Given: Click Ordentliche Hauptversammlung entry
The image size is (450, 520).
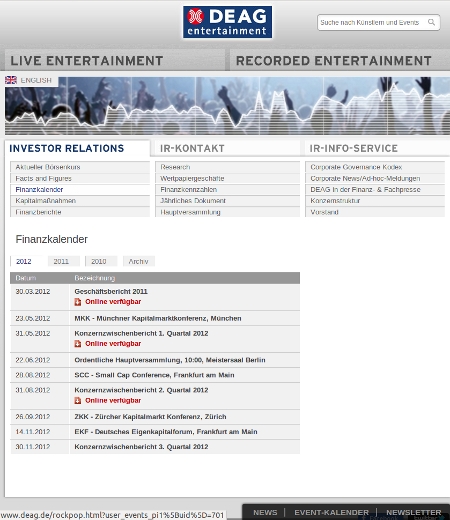Looking at the screenshot, I should click(x=170, y=360).
